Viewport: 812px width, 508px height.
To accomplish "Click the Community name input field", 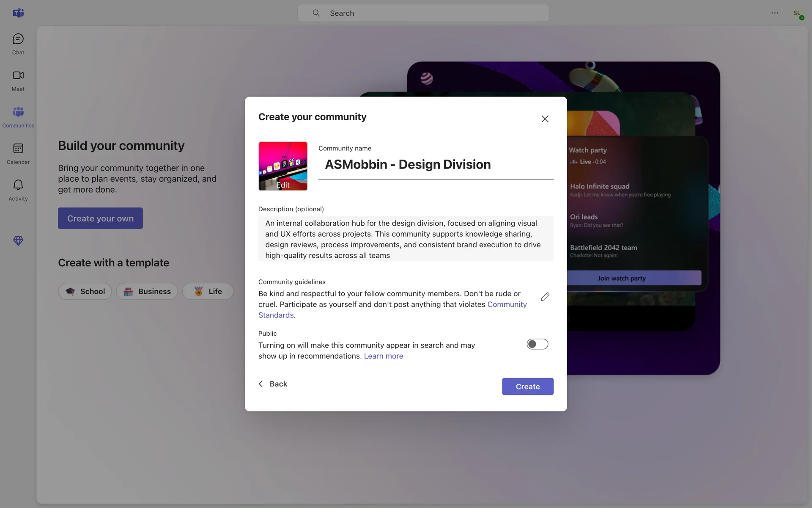I will (436, 165).
